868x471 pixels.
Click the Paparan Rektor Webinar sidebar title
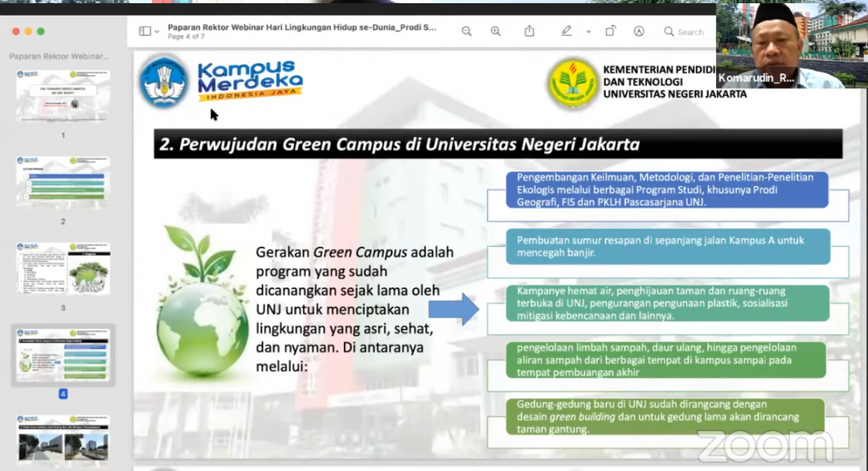click(59, 57)
